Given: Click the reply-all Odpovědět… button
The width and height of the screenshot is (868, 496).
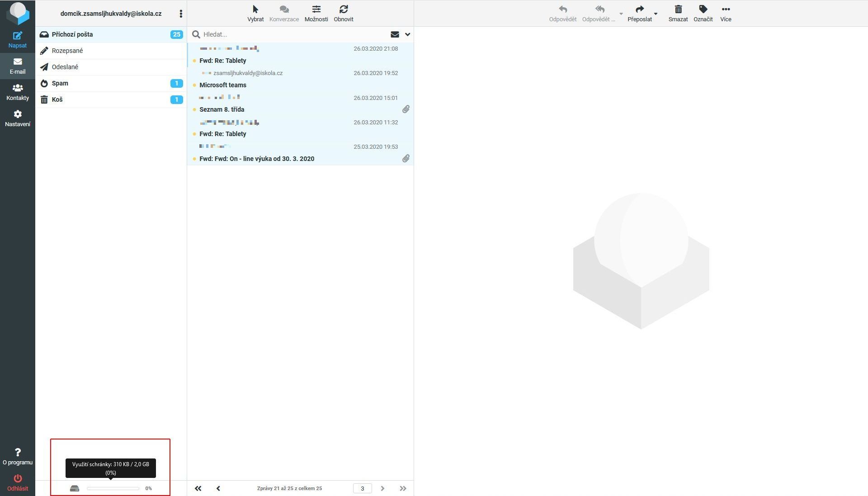Looking at the screenshot, I should [599, 14].
